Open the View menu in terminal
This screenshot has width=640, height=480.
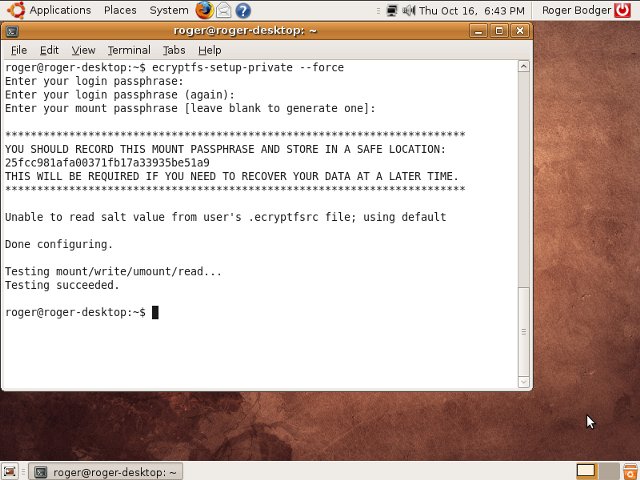tap(83, 50)
